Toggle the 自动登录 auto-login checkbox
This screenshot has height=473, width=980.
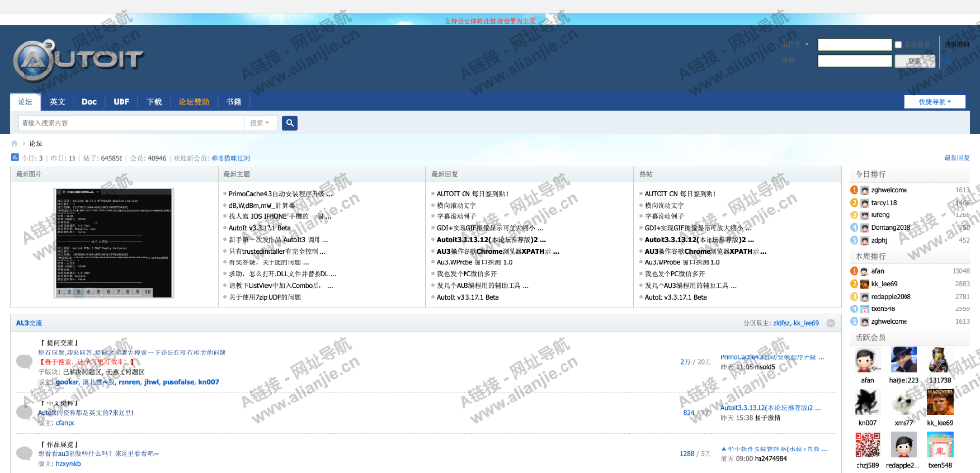898,45
